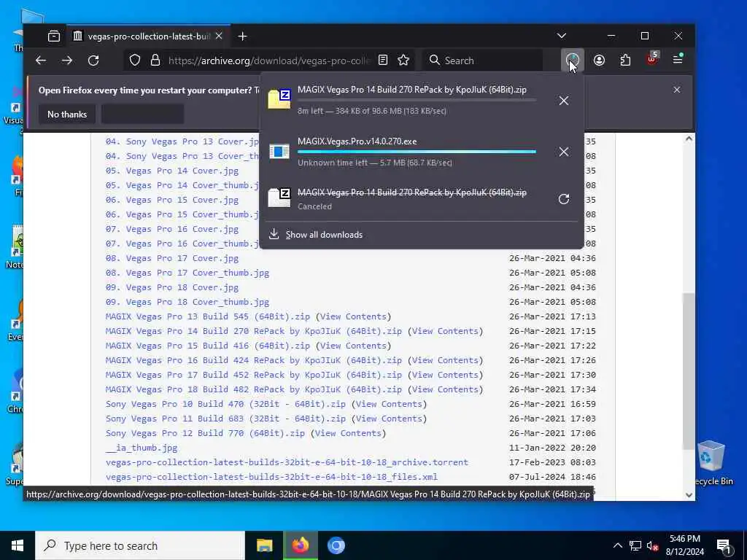747x560 pixels.
Task: Open Firefox View icon in tab bar
Action: point(54,36)
